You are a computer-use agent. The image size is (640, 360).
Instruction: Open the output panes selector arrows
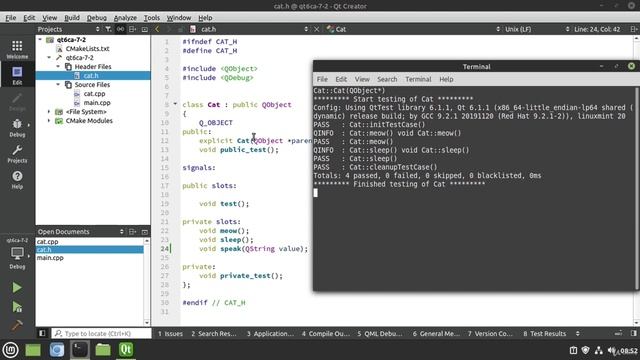(578, 333)
